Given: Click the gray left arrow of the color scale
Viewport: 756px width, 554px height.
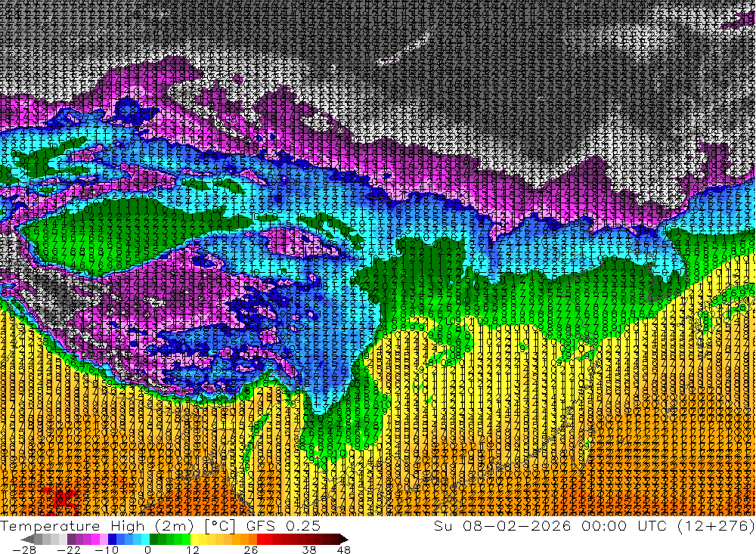Looking at the screenshot, I should [27, 539].
